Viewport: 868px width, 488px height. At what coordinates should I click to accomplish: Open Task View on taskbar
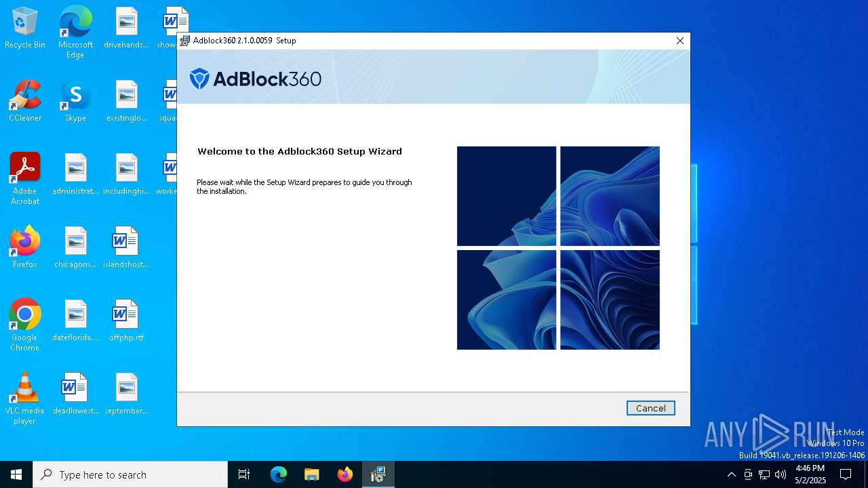point(244,474)
